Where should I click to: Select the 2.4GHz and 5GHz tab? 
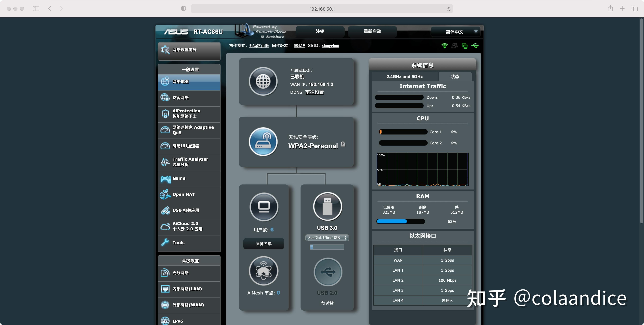pos(404,76)
